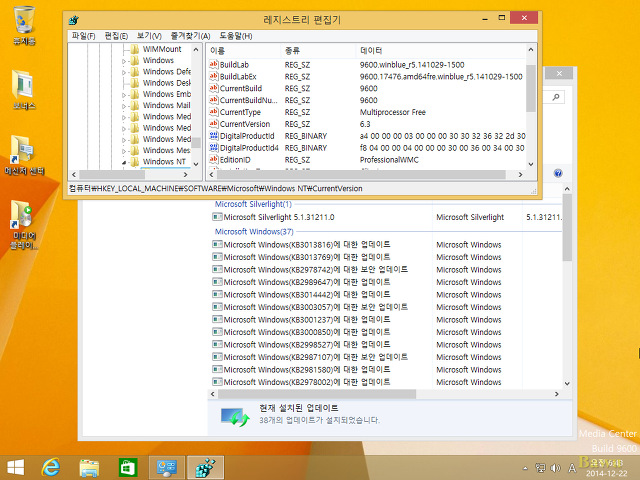This screenshot has width=640, height=480.
Task: Switch to Registry Editor taskbar button
Action: coord(205,467)
